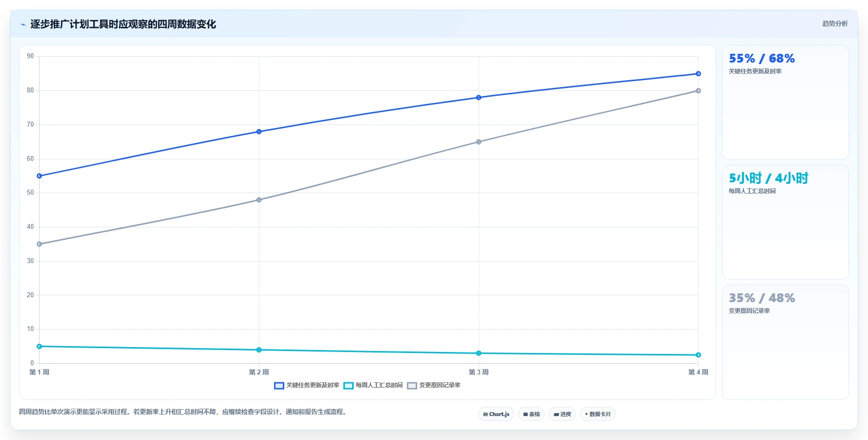Click the gray data point at 第 1 周 (35)
This screenshot has height=440, width=868.
(40, 244)
